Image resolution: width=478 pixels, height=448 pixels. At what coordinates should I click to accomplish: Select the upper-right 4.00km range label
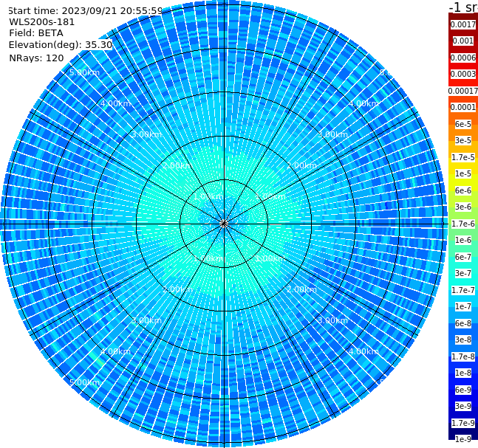coord(363,103)
